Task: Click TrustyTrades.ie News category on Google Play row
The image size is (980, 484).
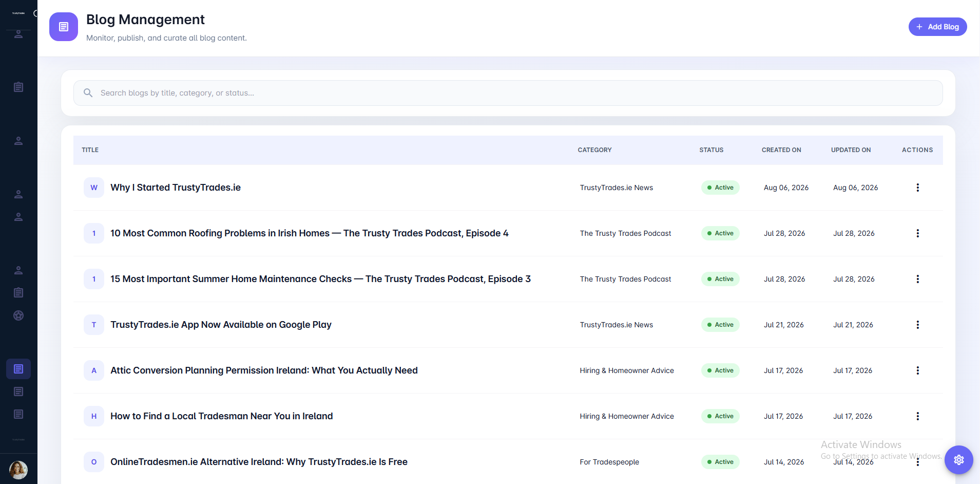Action: pos(617,325)
